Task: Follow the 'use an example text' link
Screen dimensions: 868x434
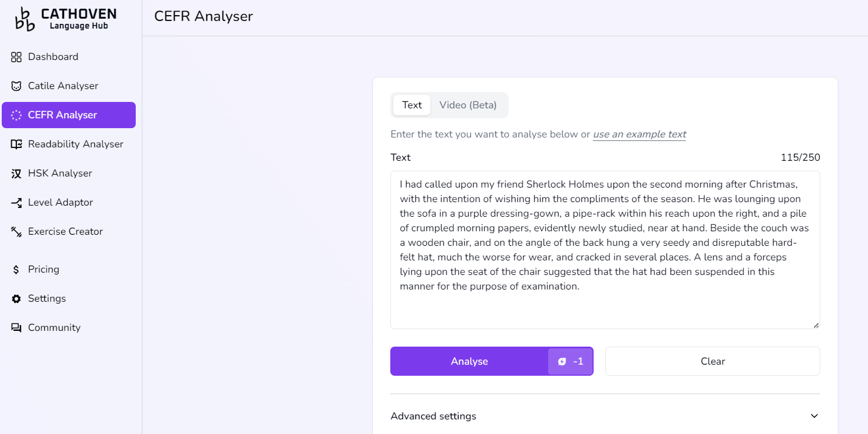Action: coord(639,134)
